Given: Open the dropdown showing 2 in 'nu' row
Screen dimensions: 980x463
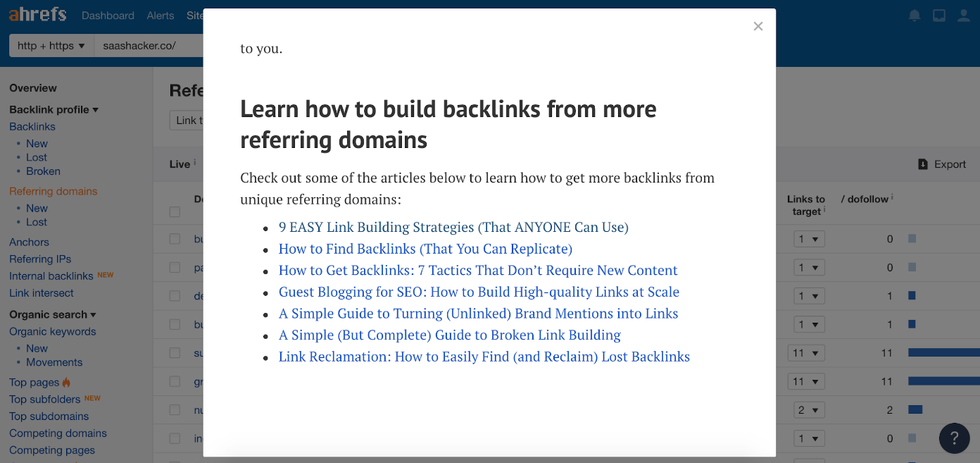Looking at the screenshot, I should [x=809, y=410].
